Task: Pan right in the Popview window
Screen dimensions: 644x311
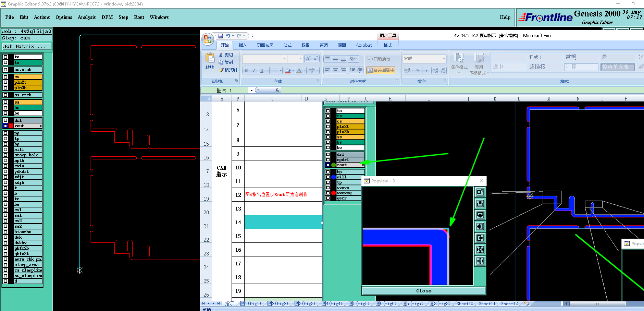Action: tap(480, 238)
